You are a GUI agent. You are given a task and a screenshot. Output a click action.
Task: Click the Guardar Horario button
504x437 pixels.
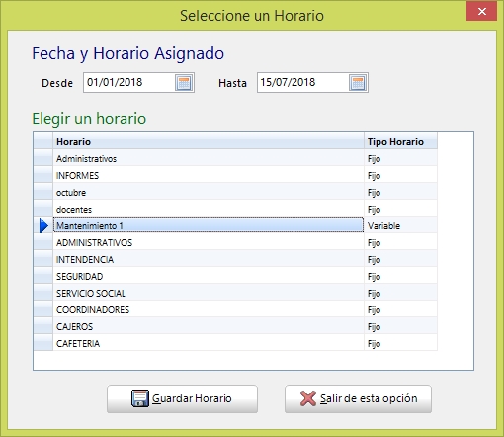coord(182,398)
